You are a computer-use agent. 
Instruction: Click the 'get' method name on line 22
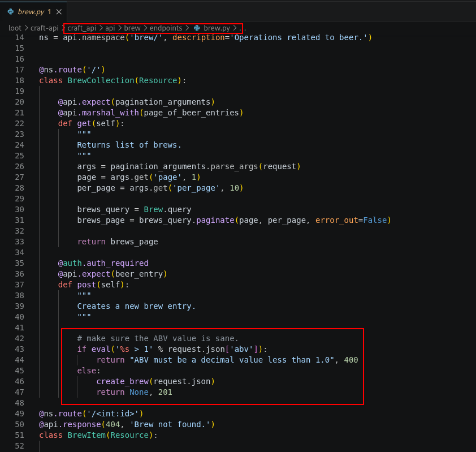click(84, 123)
